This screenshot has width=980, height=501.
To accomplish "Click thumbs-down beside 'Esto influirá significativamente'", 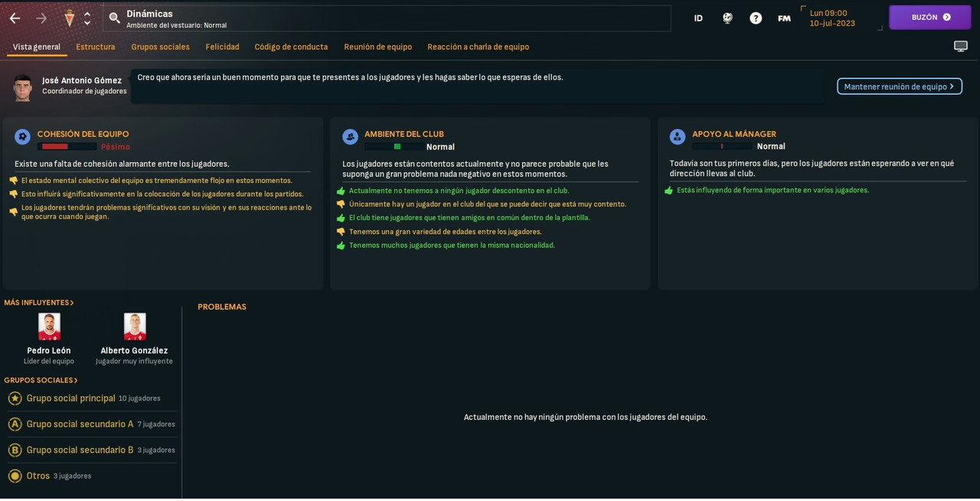I will tap(14, 194).
